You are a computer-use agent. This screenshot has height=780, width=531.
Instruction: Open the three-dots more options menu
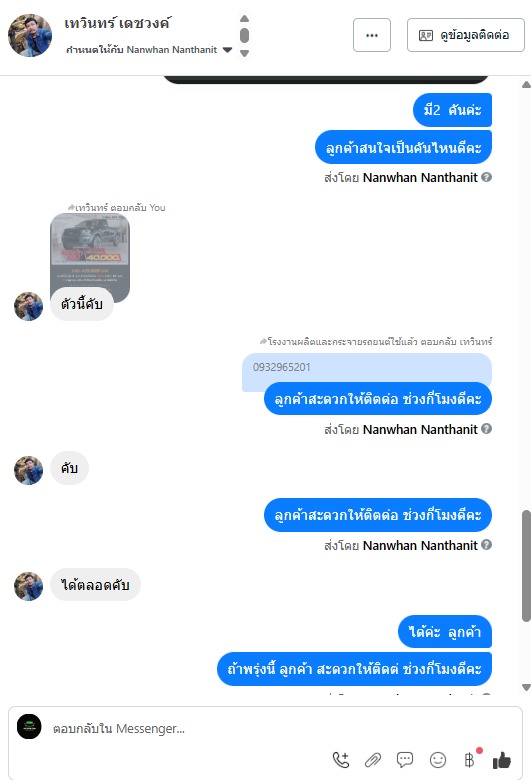(372, 35)
